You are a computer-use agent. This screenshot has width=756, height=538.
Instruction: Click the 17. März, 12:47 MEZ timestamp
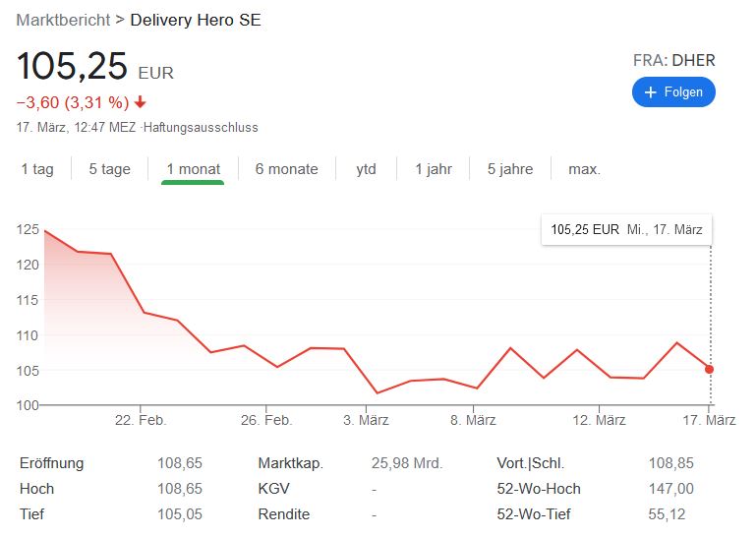(x=76, y=128)
